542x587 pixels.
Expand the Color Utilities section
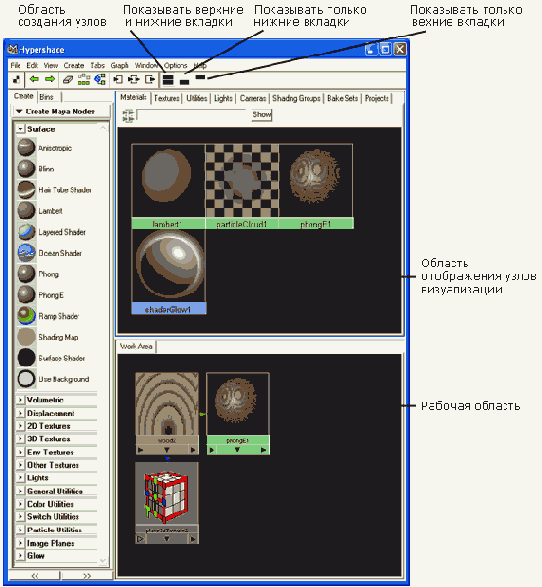coord(20,504)
